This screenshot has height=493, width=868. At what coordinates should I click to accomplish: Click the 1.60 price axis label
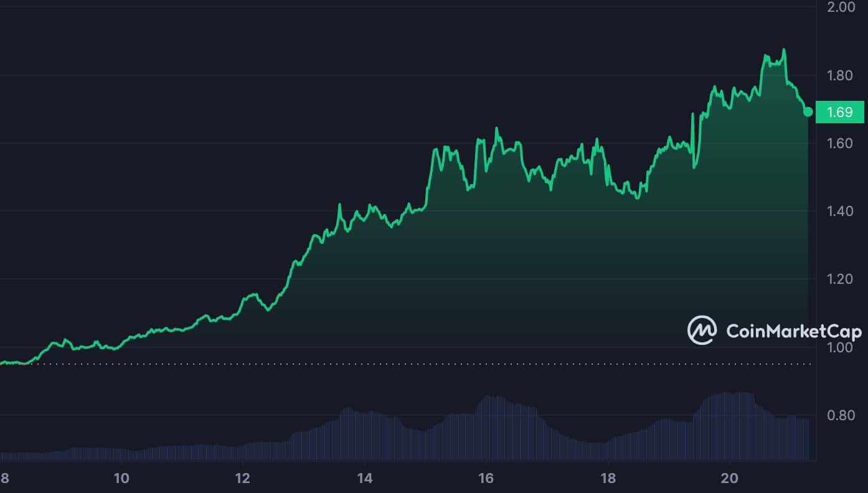(x=840, y=143)
